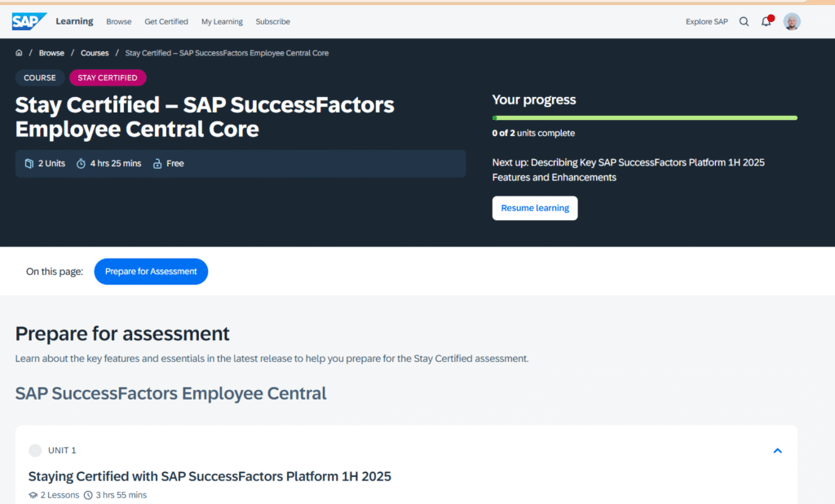Screen dimensions: 835x504
Task: Click the SAP logo
Action: point(29,21)
